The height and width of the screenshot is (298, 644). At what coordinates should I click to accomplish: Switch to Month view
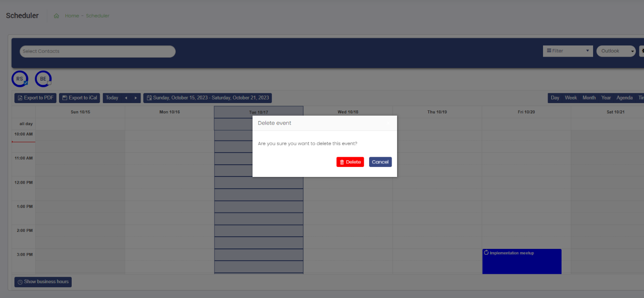tap(589, 98)
